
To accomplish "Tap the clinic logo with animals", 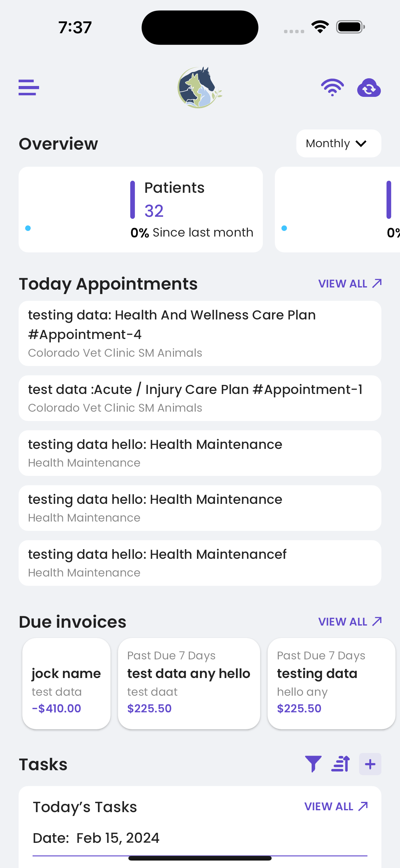I will 200,88.
